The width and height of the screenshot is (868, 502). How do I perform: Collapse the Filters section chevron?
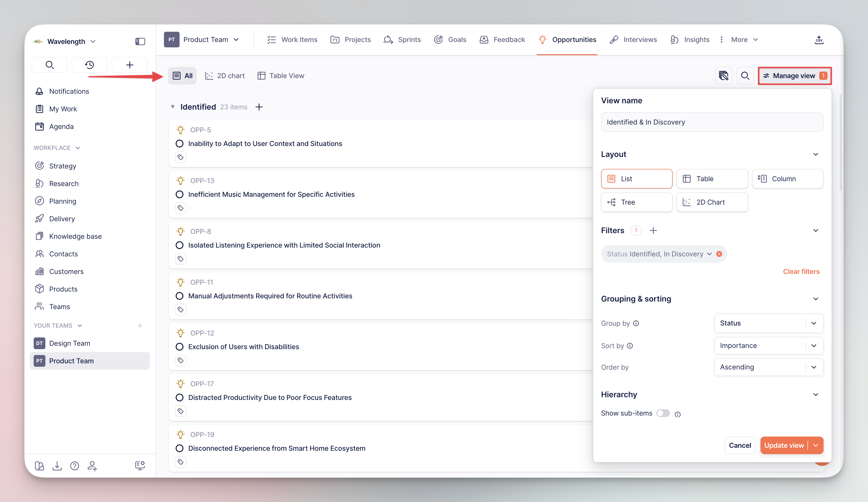click(x=816, y=230)
